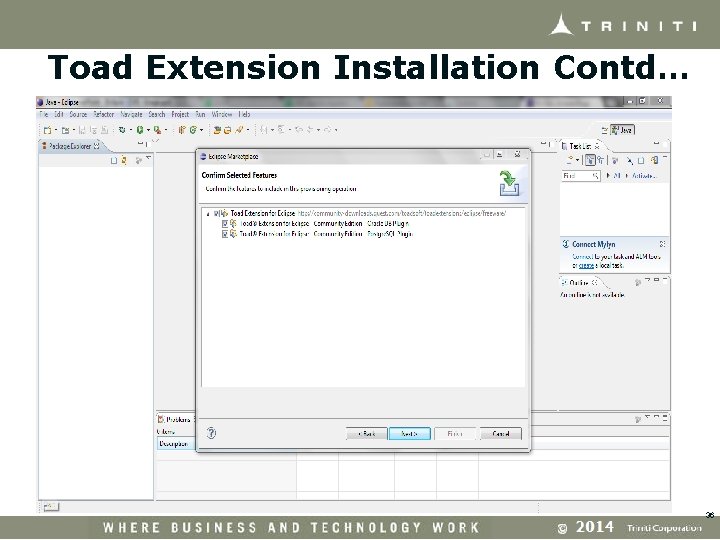The image size is (720, 540).
Task: Click the Scheduled view icon in Task List
Action: click(601, 160)
